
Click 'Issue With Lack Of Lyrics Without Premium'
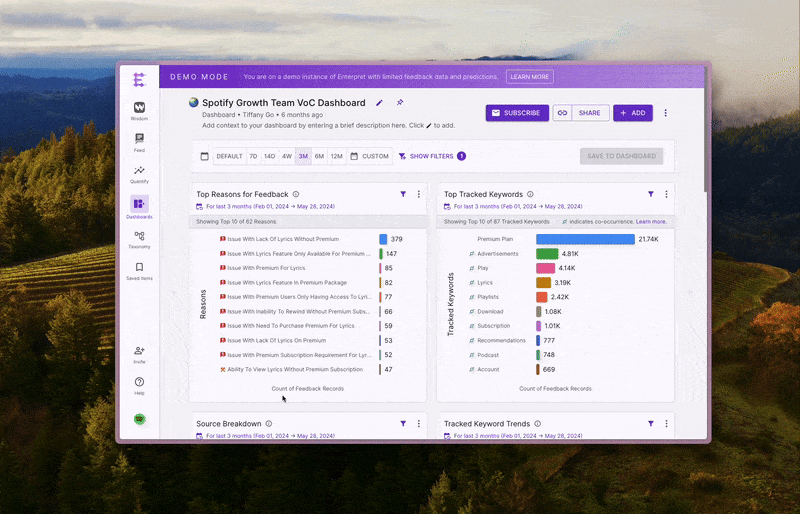point(283,239)
